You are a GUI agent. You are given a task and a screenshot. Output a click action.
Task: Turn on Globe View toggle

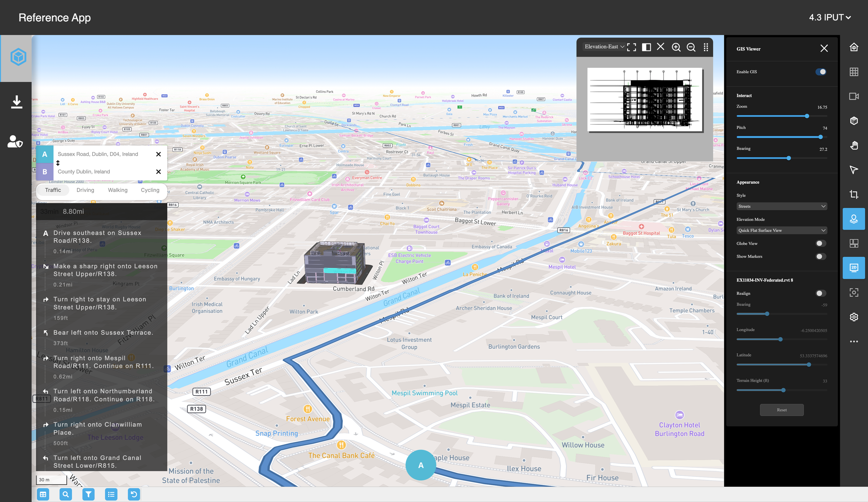821,243
